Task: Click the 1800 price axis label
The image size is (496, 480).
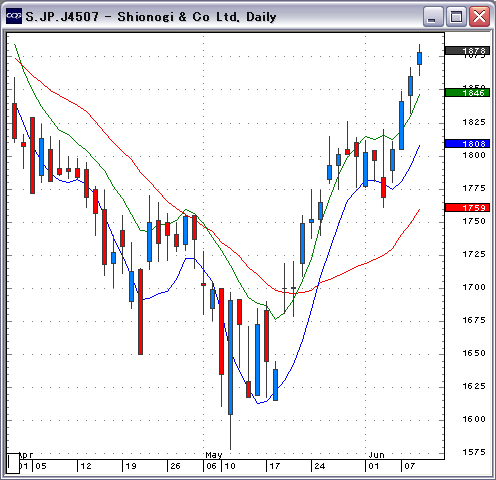Action: pyautogui.click(x=474, y=155)
